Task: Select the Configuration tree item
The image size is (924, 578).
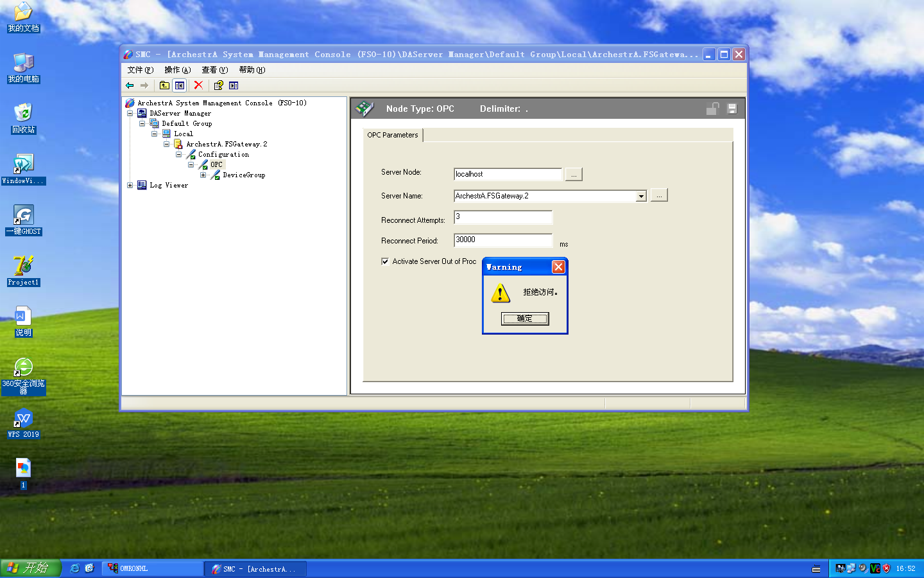Action: pyautogui.click(x=223, y=154)
